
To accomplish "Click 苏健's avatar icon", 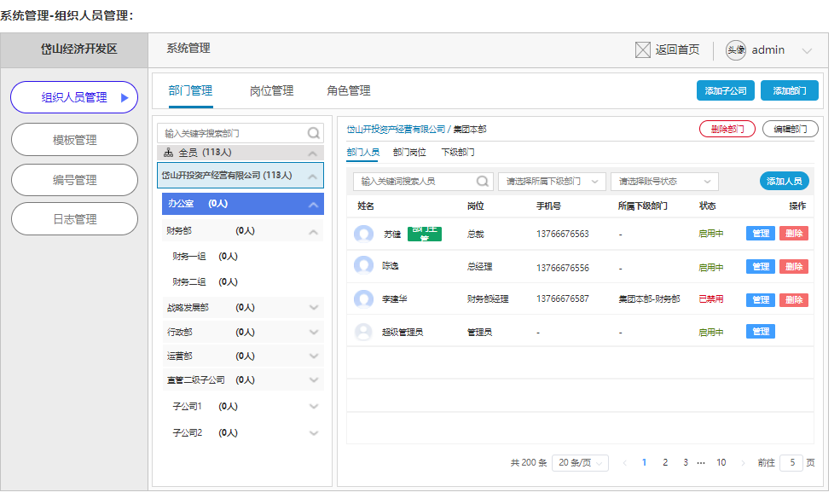I will click(x=364, y=234).
